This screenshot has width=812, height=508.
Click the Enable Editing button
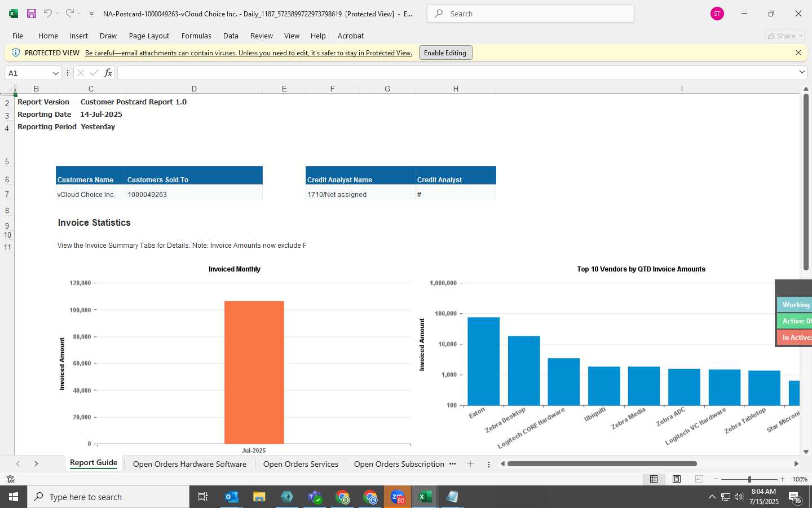coord(445,53)
